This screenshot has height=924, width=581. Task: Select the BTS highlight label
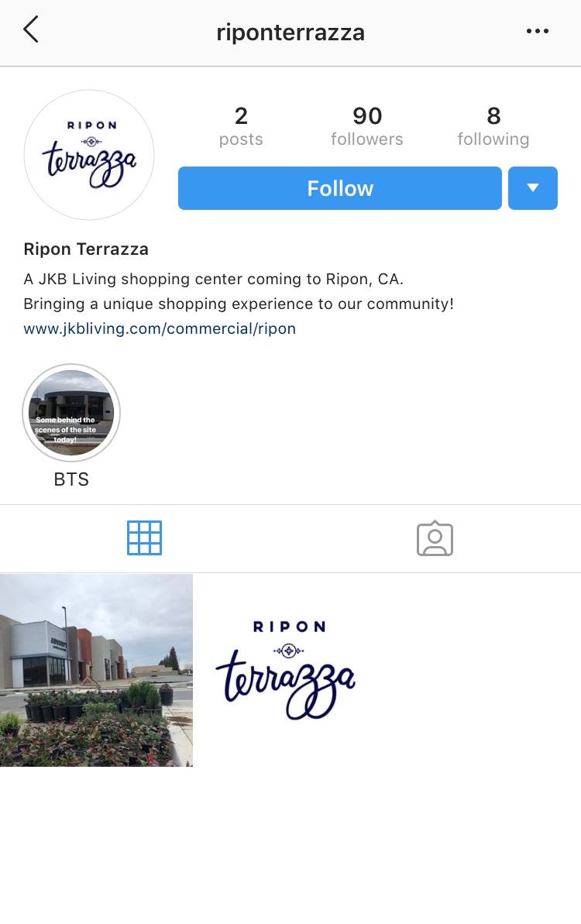point(71,479)
